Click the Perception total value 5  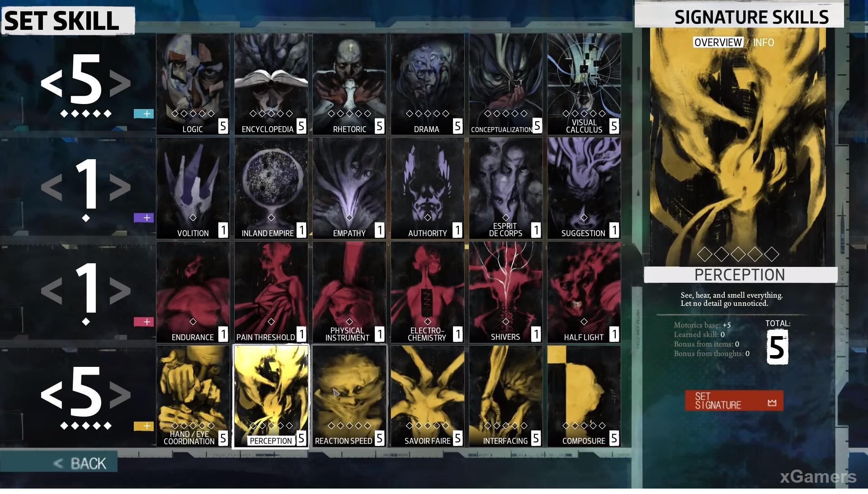(778, 347)
